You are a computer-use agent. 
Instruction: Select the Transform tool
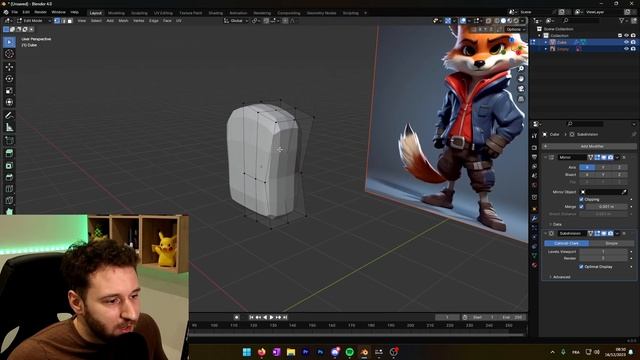[9, 102]
